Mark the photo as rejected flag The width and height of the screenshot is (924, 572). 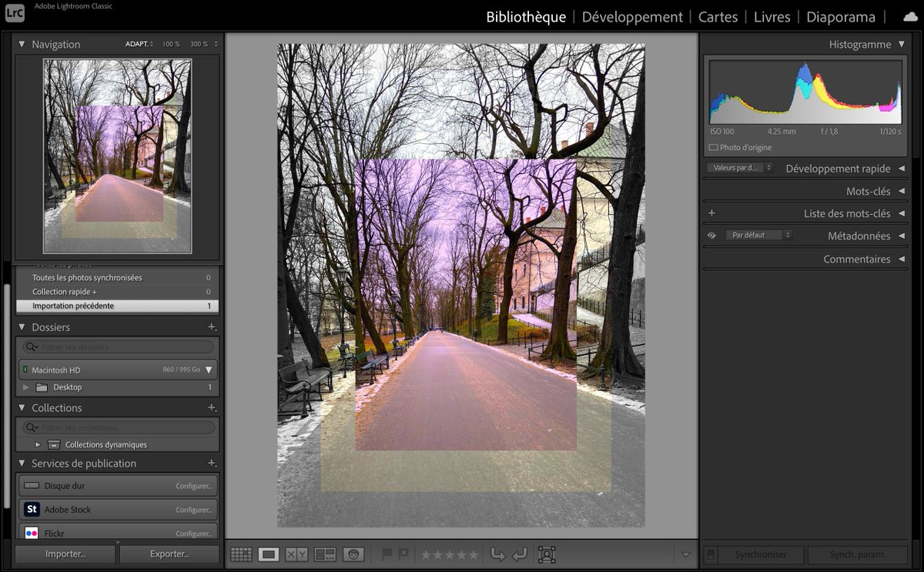pyautogui.click(x=404, y=554)
